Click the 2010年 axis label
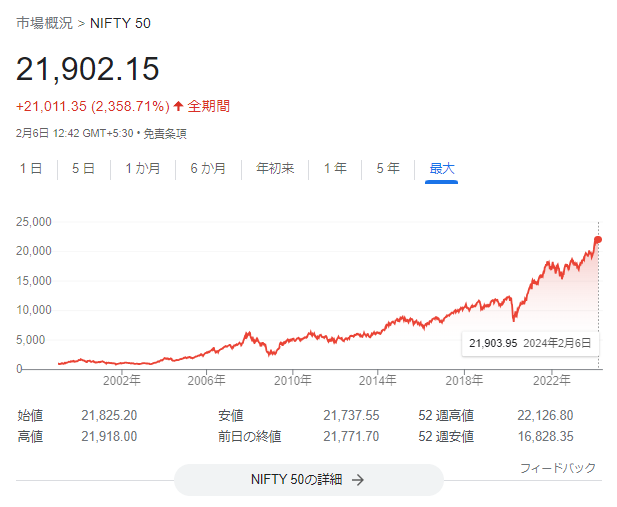This screenshot has width=617, height=507. [293, 381]
